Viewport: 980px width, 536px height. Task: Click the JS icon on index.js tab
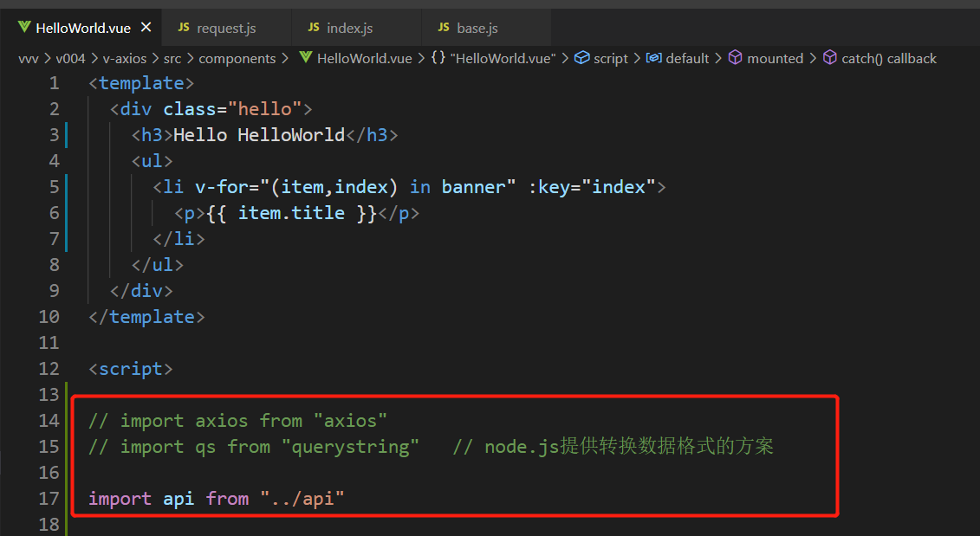(x=314, y=28)
